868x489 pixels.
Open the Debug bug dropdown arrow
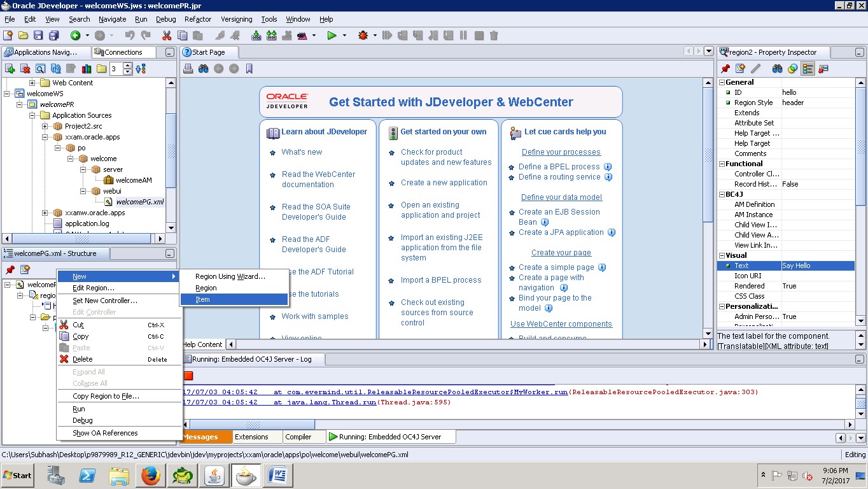[375, 36]
